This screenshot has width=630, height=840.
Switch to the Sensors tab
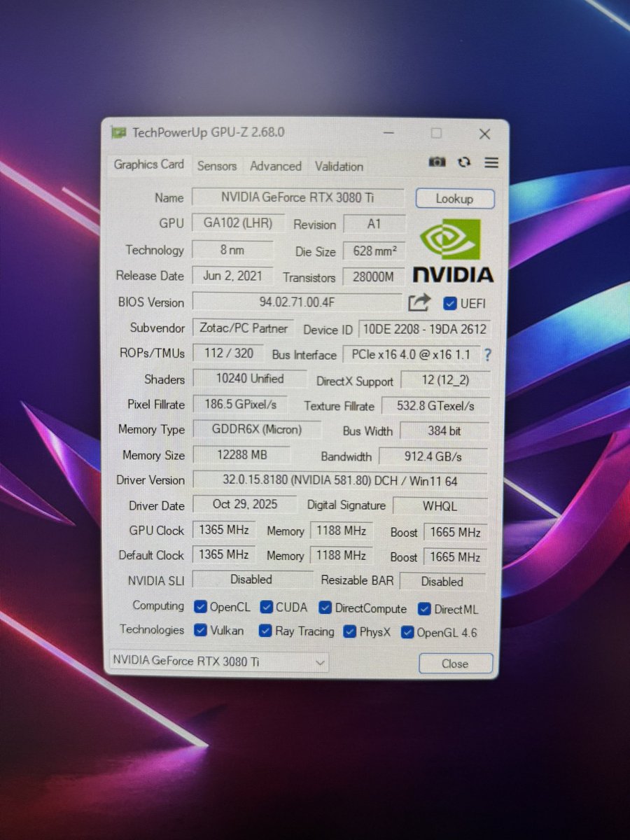[x=216, y=166]
